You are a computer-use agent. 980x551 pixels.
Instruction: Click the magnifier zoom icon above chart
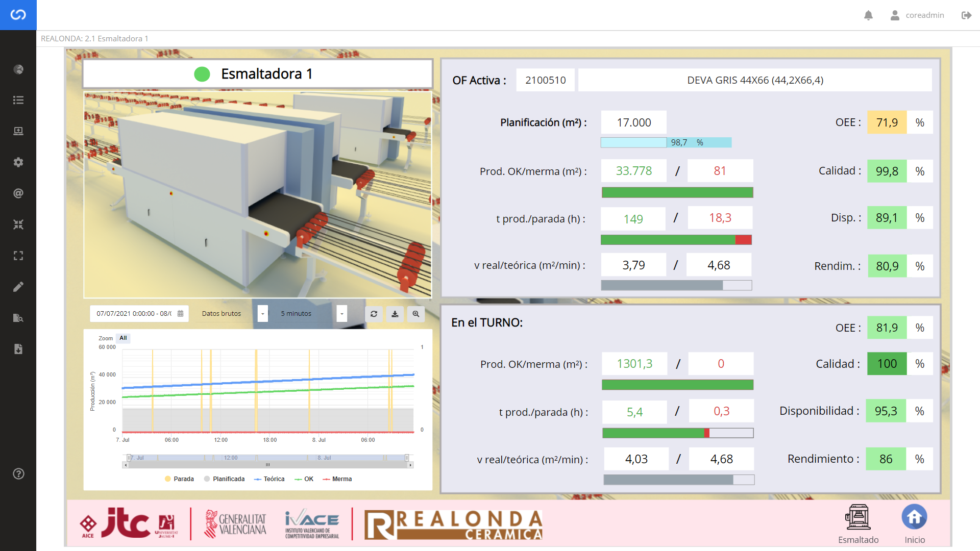coord(415,314)
